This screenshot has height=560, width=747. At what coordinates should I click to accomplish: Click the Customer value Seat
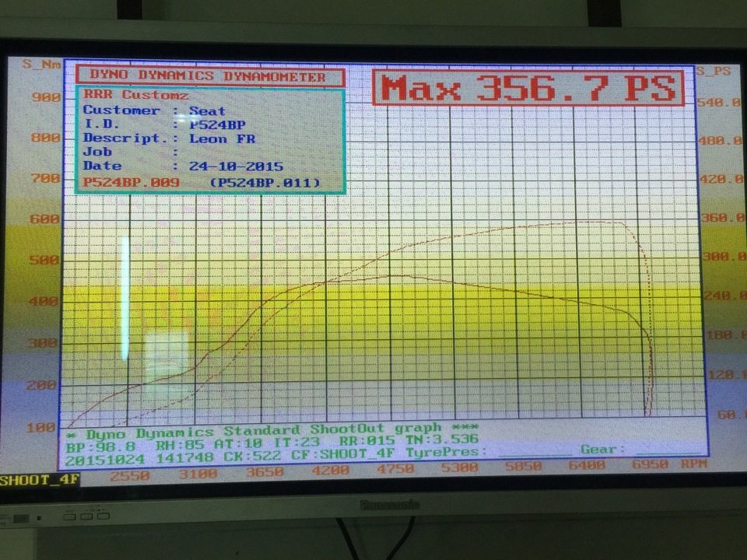point(207,111)
